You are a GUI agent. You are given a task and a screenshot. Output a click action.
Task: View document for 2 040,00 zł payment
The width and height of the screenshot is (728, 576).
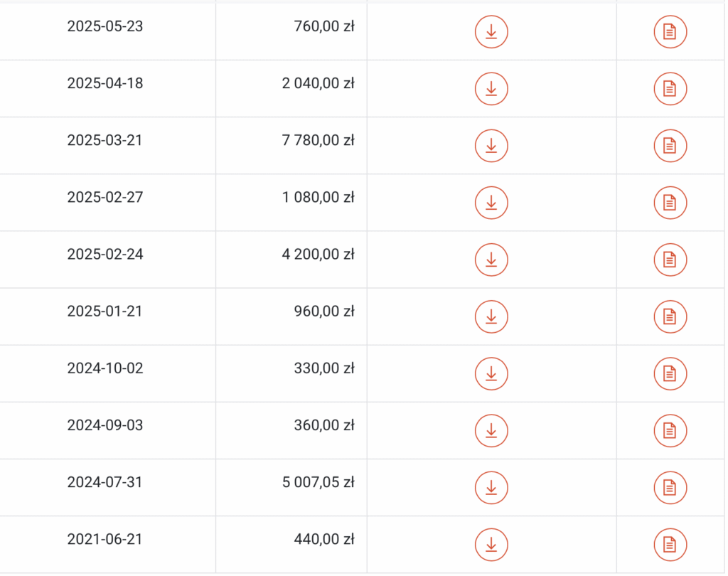[670, 89]
